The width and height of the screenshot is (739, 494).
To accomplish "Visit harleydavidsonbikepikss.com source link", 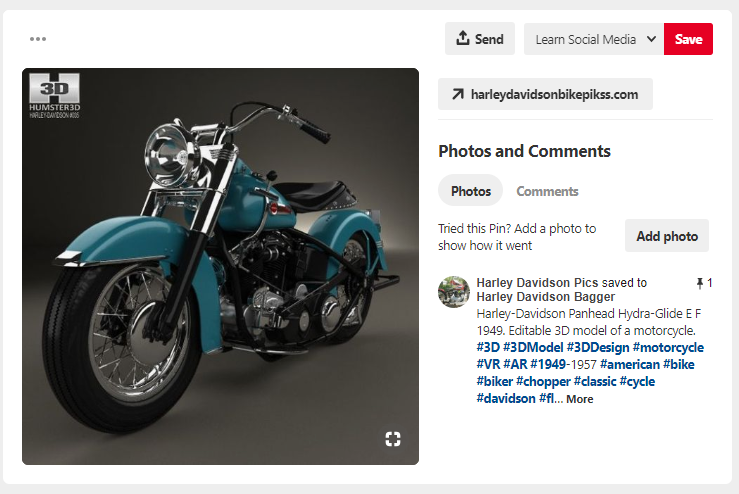I will (545, 94).
